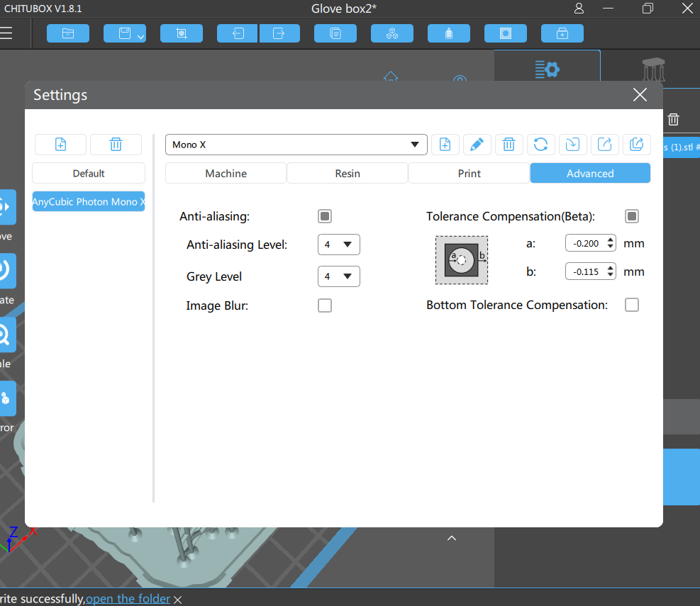Click the redo right-arrow toolbar icon
The height and width of the screenshot is (606, 700).
click(279, 33)
